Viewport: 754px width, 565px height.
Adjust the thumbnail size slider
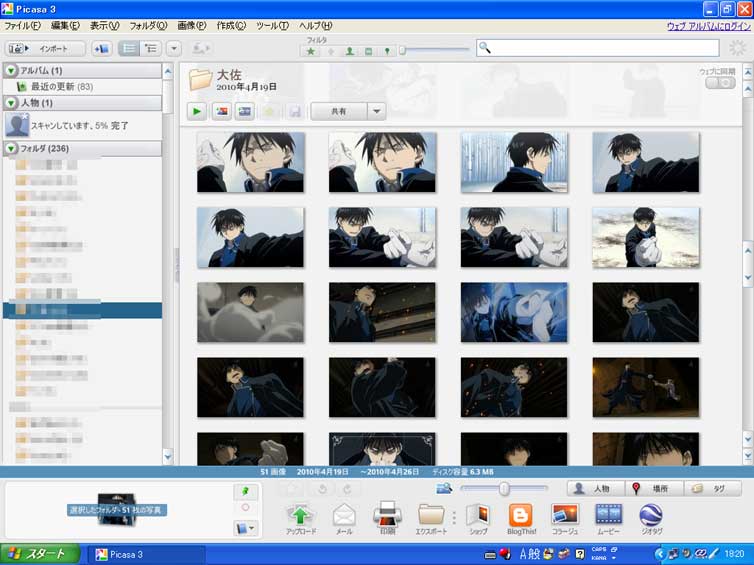503,489
